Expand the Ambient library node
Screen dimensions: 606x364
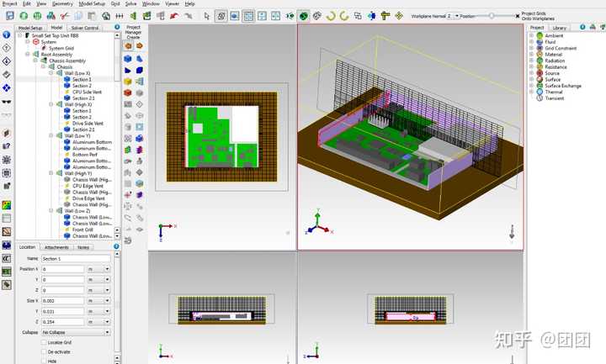pos(531,35)
